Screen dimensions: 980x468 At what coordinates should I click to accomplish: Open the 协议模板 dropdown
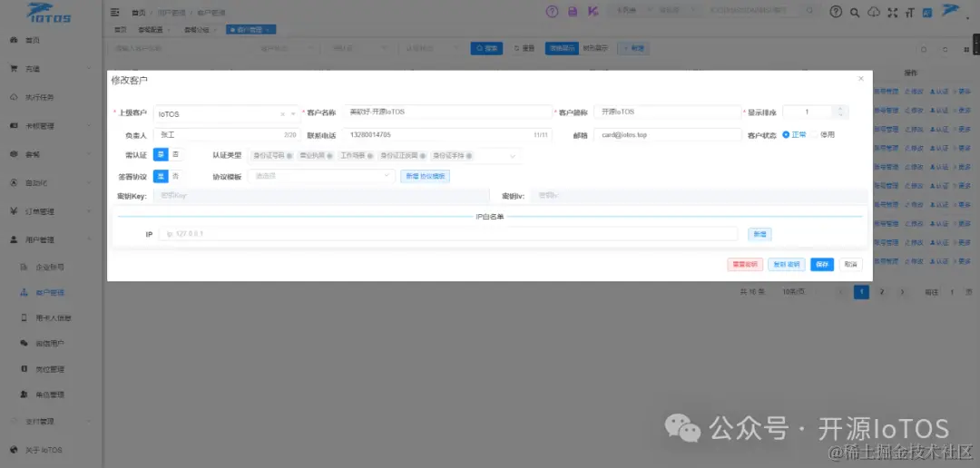point(322,176)
